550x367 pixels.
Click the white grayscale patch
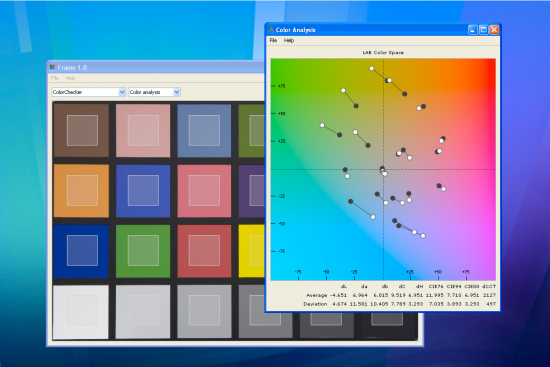81,312
